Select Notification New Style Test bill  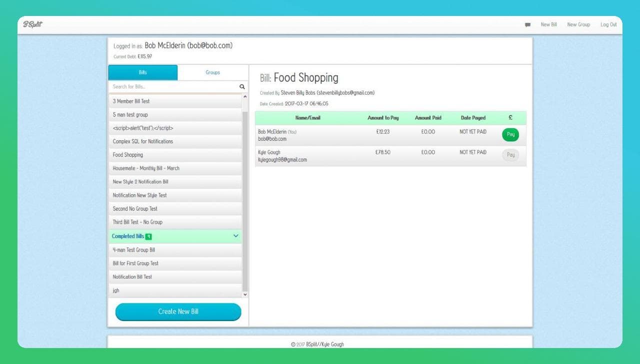pyautogui.click(x=175, y=196)
